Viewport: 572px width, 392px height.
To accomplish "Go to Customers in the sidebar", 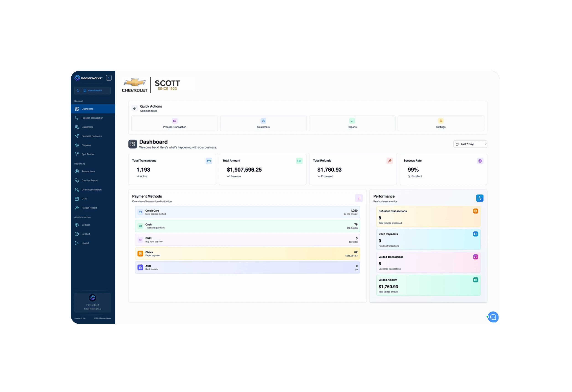I will pyautogui.click(x=93, y=127).
